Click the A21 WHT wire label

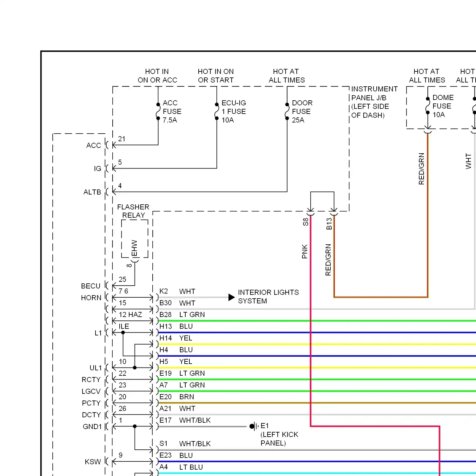tap(177, 408)
